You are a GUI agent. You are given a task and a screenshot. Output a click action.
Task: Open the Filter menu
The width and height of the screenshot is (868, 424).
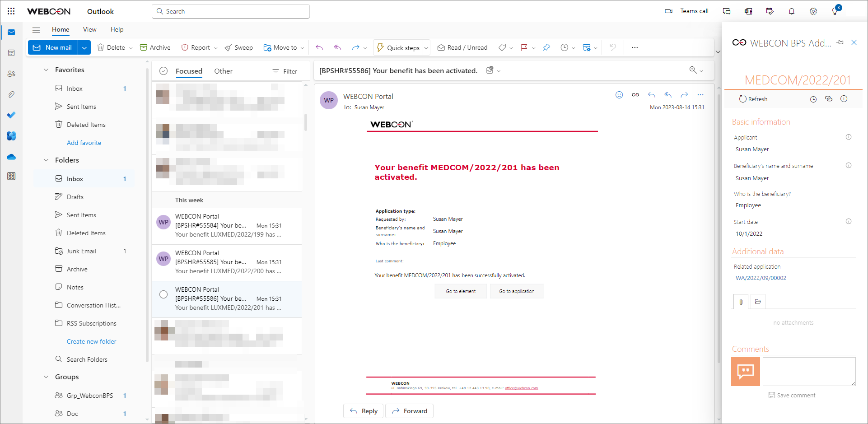click(285, 71)
